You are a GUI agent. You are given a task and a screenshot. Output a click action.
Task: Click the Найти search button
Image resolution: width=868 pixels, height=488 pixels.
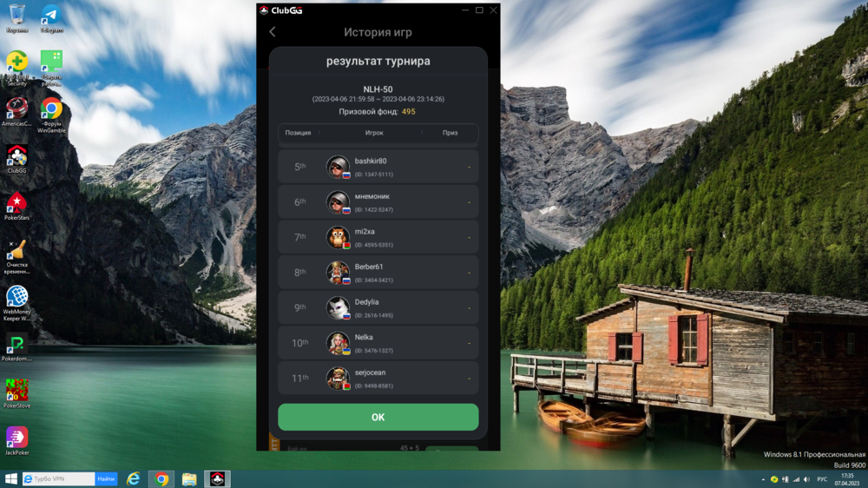tap(106, 479)
